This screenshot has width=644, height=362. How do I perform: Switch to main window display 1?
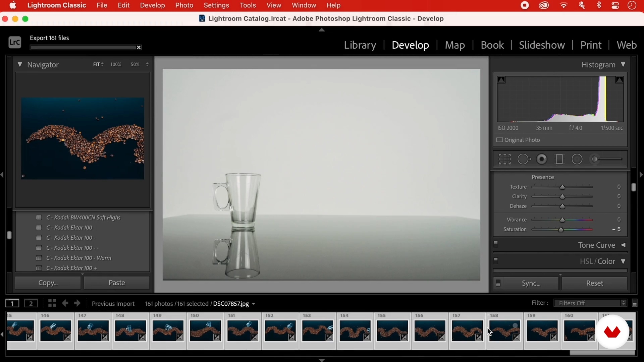pos(12,303)
